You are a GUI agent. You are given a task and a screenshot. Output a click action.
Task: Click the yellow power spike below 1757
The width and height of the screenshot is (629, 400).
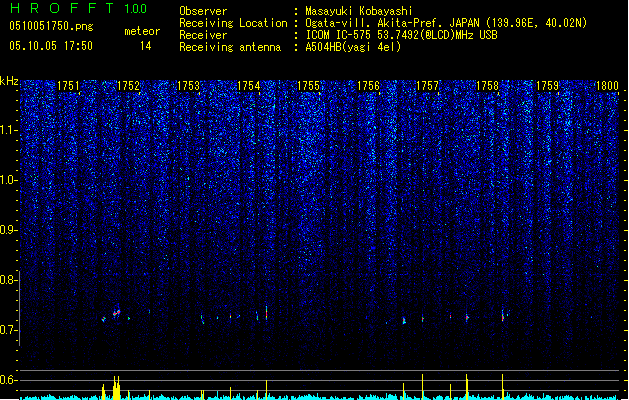[x=422, y=387]
